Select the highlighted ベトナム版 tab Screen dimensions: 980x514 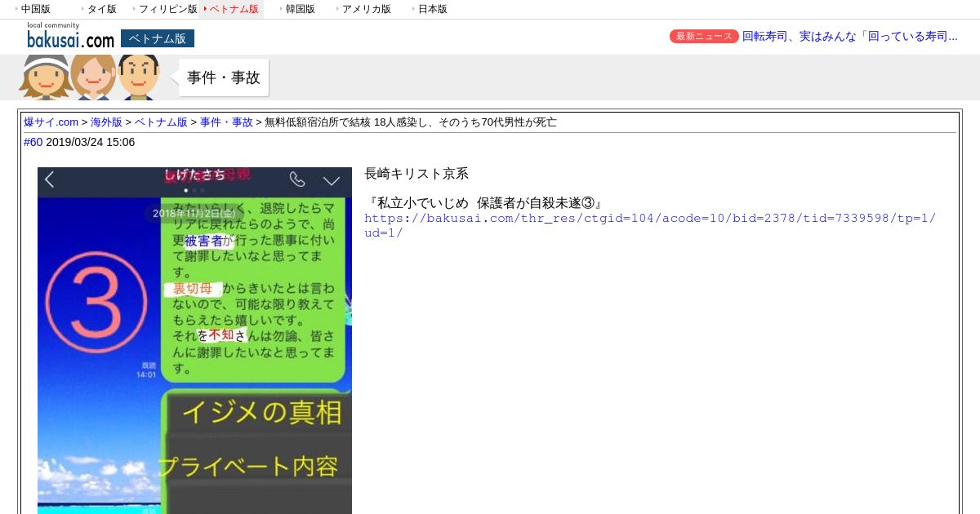pyautogui.click(x=234, y=9)
